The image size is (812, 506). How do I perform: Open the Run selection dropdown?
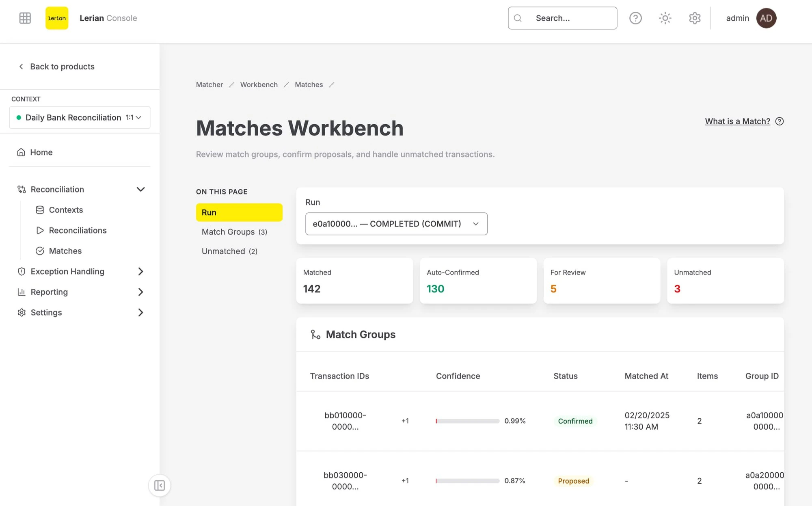coord(396,224)
